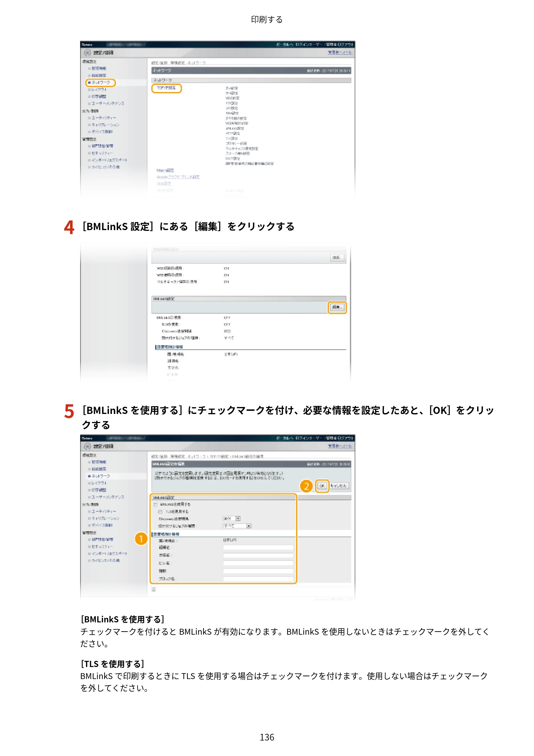534x756 pixels.
Task: Click the 支店名 input field
Action: (258, 555)
